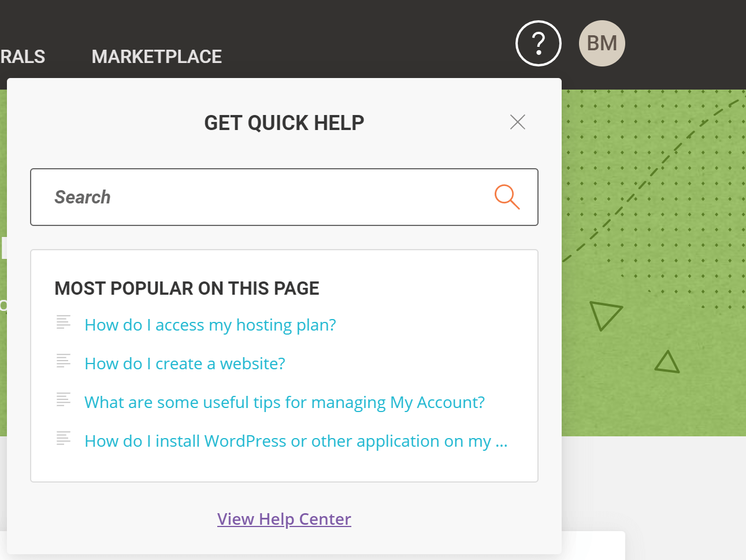The image size is (746, 560).
Task: Open the BM user avatar menu
Action: pos(602,43)
